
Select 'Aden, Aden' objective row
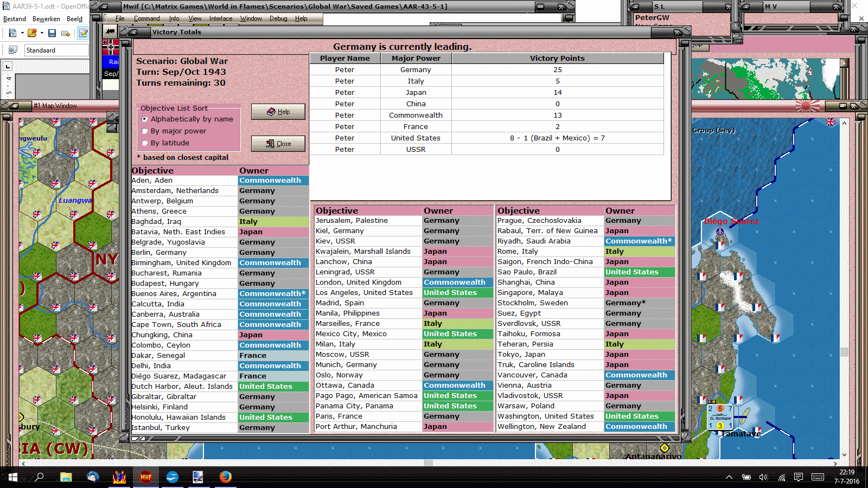click(x=220, y=181)
